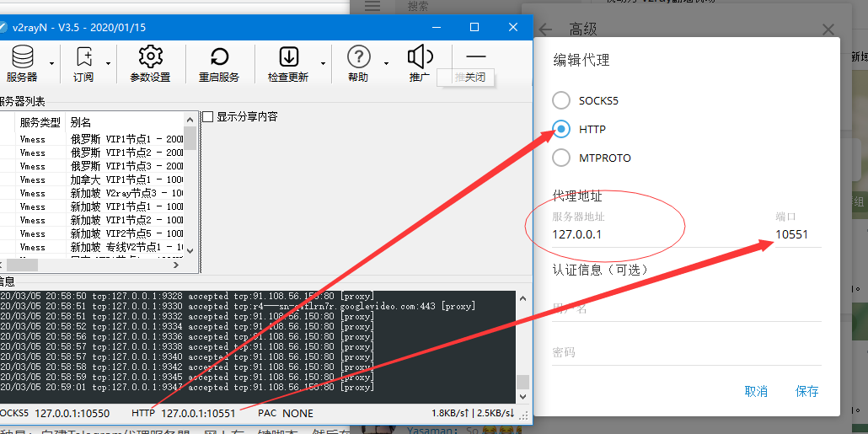Click log panel scroll down arrow
This screenshot has width=868, height=434.
pos(522,397)
